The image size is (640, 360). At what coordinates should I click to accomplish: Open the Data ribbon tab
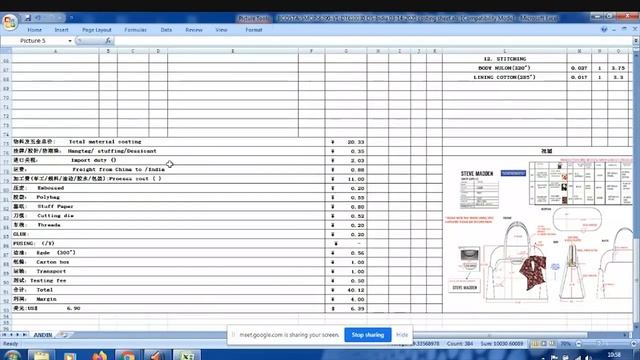pyautogui.click(x=166, y=30)
